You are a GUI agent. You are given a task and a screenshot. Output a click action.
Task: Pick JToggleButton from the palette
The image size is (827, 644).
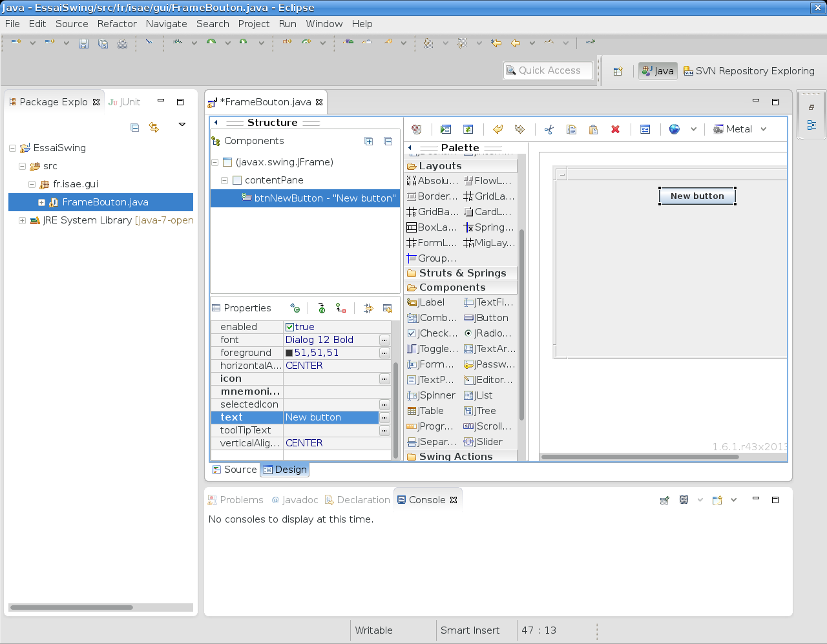(432, 349)
